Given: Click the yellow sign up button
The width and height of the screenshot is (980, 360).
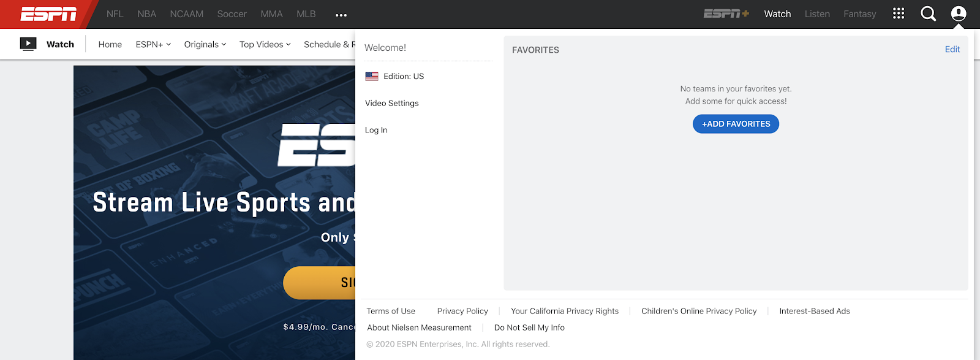Looking at the screenshot, I should [319, 283].
